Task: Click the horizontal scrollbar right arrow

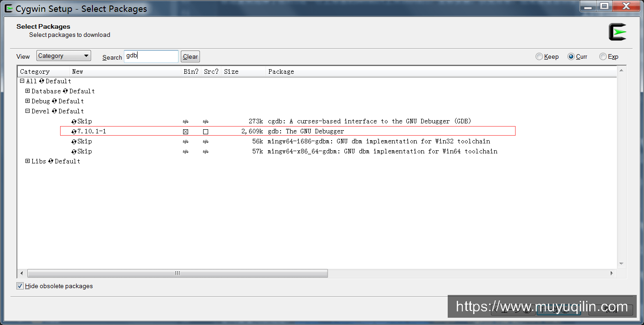Action: click(612, 273)
